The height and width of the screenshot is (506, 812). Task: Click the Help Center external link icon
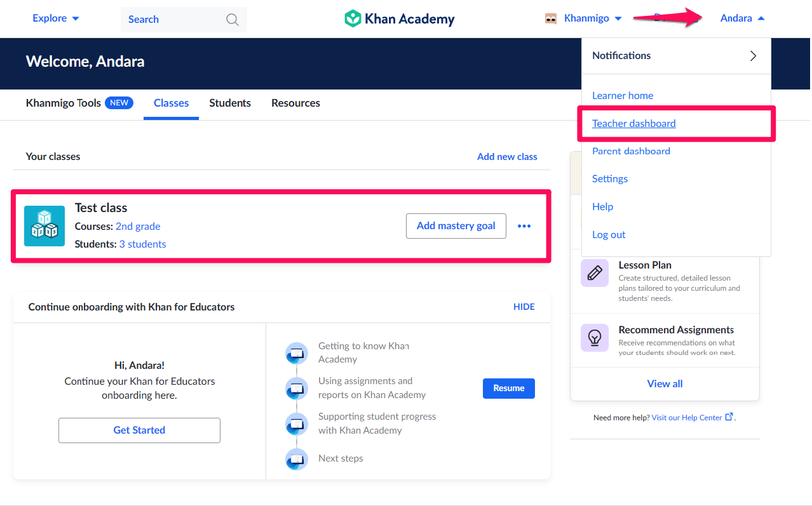tap(729, 417)
